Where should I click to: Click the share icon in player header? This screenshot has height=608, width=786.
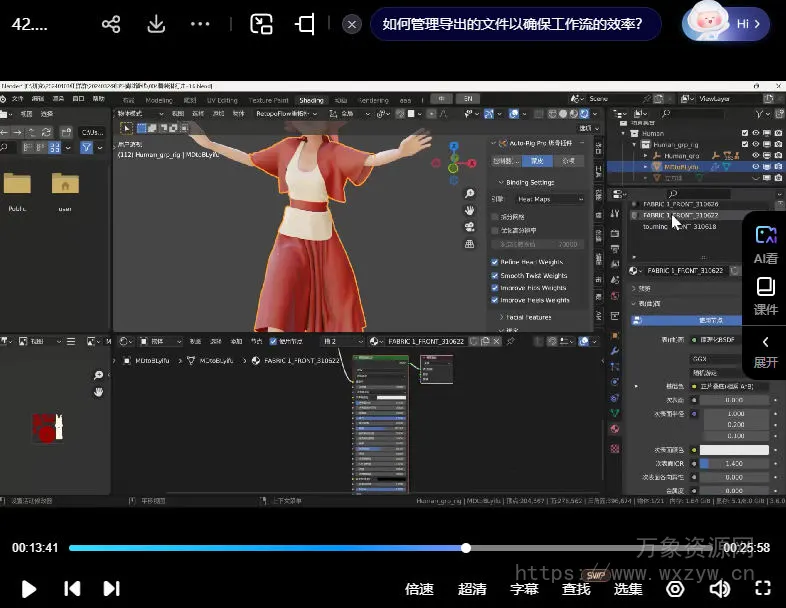tap(111, 24)
